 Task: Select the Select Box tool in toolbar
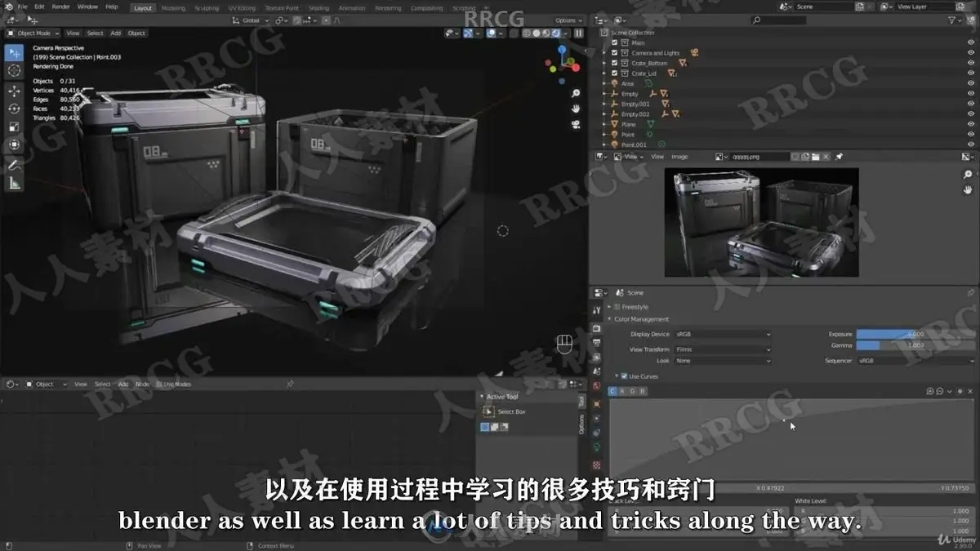click(x=14, y=52)
